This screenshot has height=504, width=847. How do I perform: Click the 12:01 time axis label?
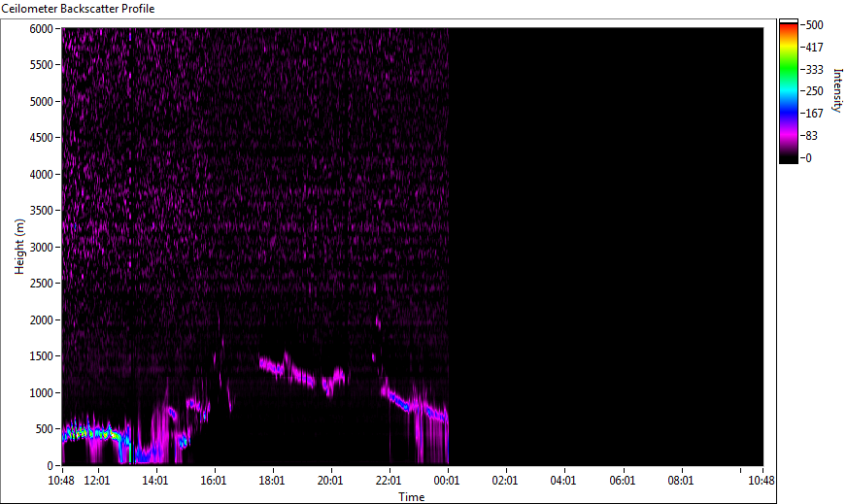click(97, 481)
